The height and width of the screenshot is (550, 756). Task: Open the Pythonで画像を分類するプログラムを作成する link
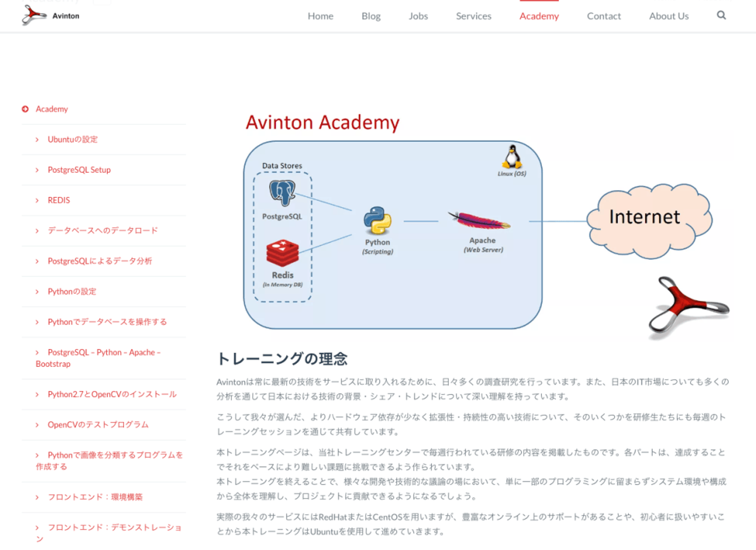click(109, 461)
